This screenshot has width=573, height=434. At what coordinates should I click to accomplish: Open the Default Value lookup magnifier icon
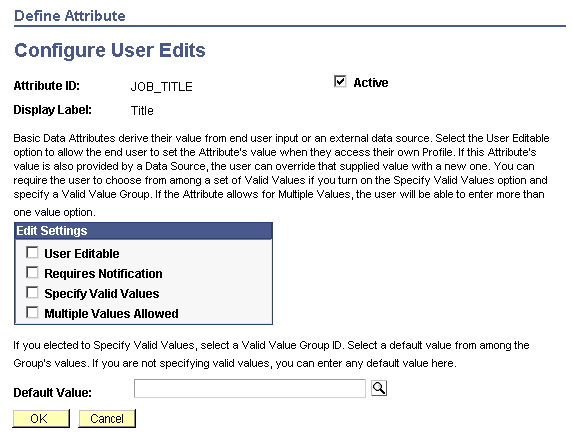(379, 388)
